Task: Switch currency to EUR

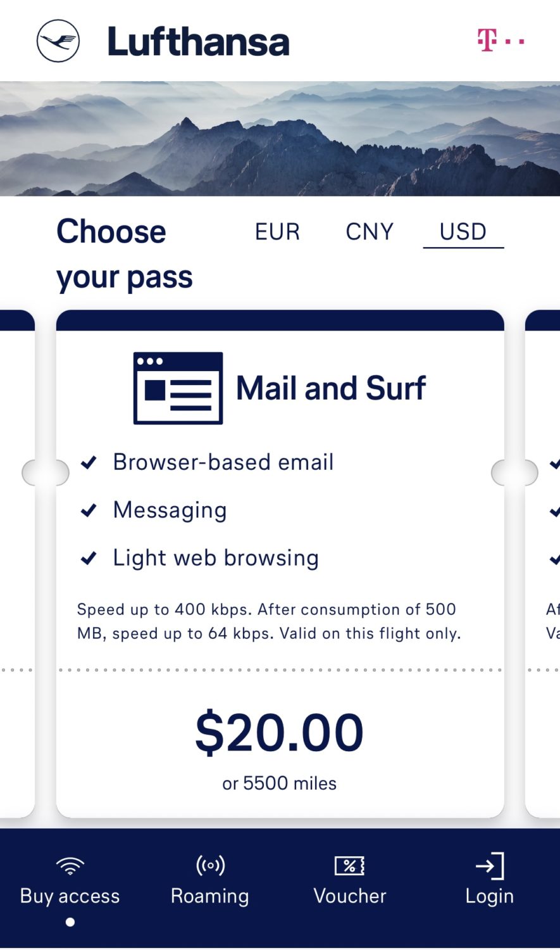Action: point(277,232)
